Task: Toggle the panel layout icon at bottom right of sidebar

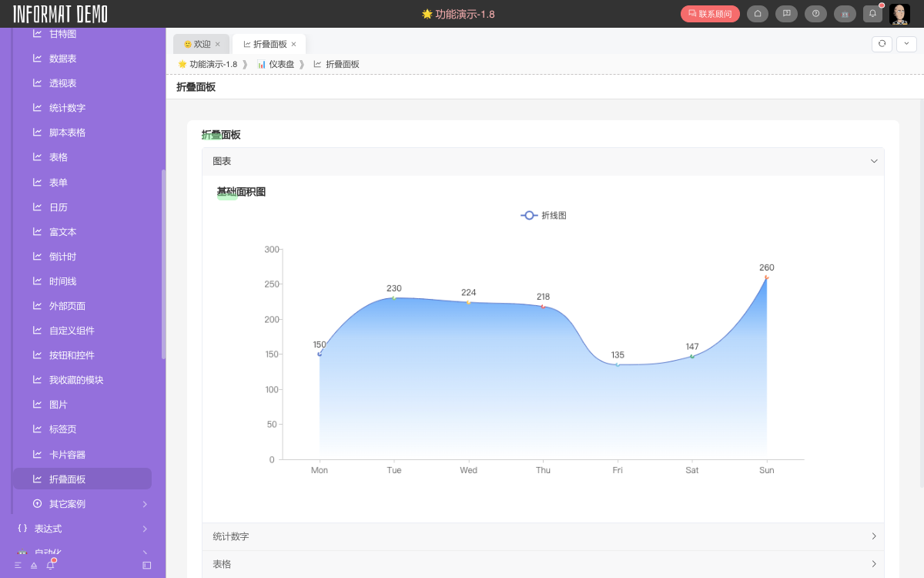Action: (x=146, y=565)
